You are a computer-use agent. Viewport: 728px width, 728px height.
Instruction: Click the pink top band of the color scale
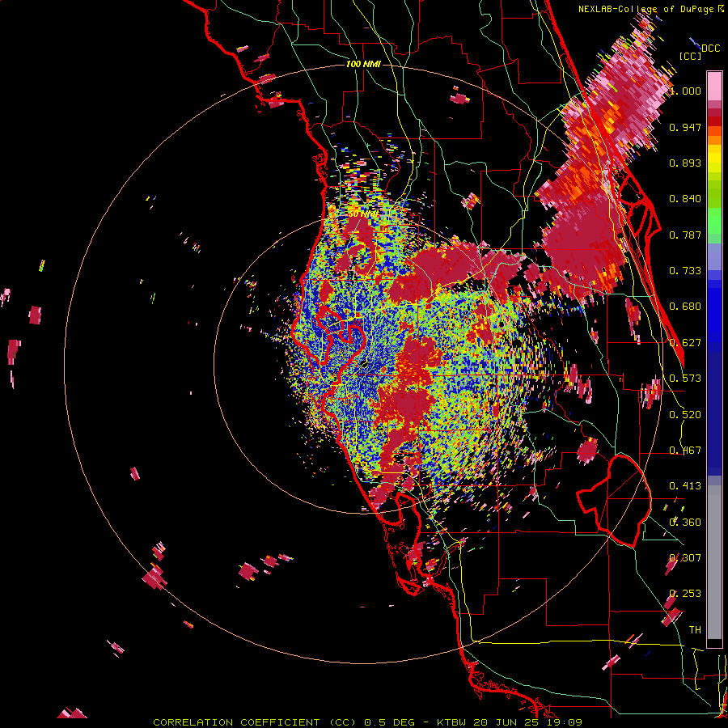pos(714,86)
